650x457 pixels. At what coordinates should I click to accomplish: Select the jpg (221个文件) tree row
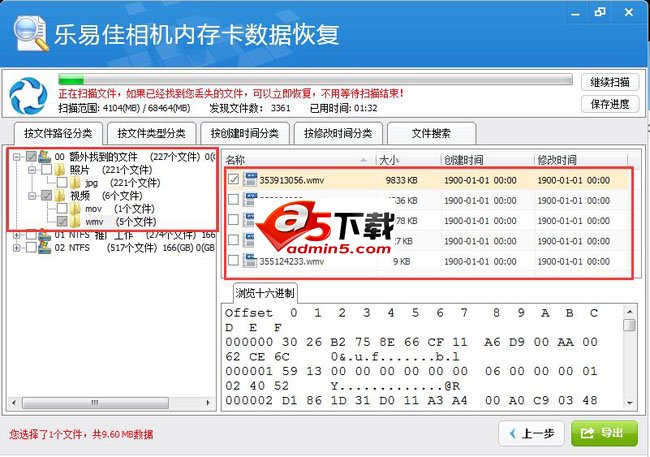click(x=122, y=182)
